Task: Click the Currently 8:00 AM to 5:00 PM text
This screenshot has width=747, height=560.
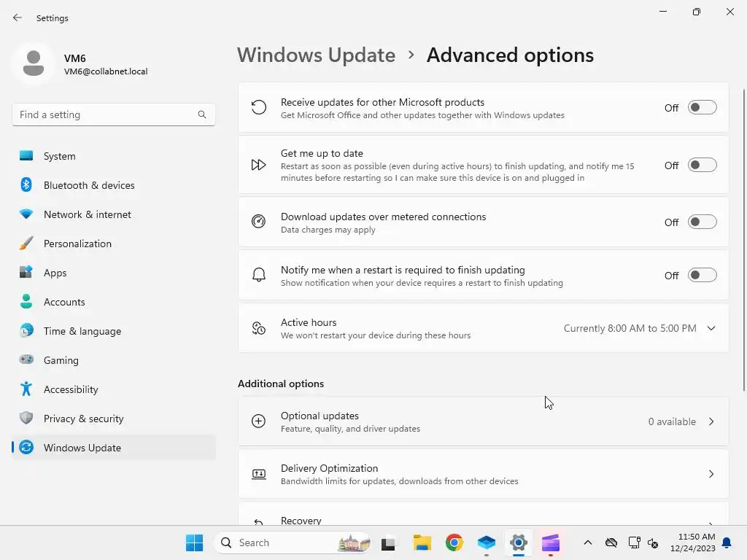Action: pos(630,328)
